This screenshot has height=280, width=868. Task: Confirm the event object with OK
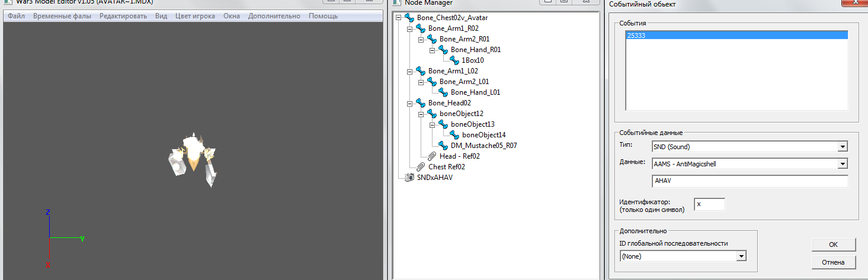point(834,244)
